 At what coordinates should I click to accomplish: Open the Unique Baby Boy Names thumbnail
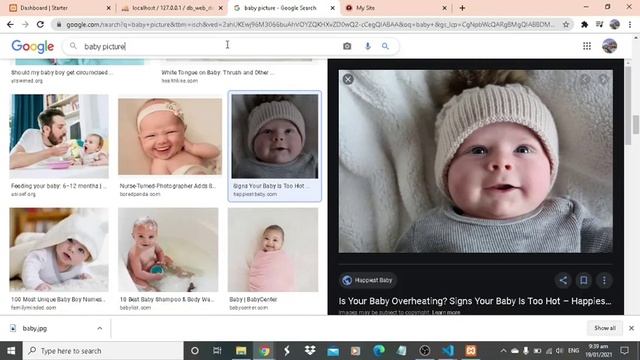coord(59,250)
